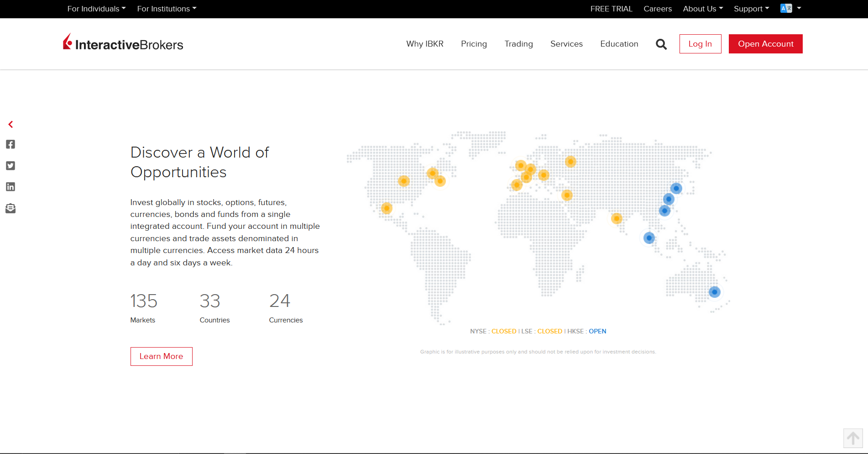Click the Discover a World of Opportunities heading
This screenshot has width=868, height=454.
[x=200, y=162]
